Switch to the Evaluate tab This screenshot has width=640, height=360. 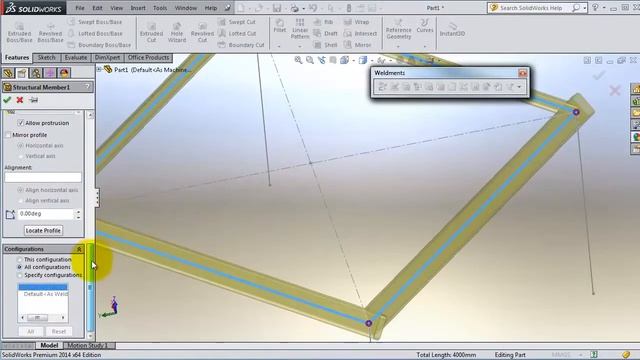[x=76, y=58]
